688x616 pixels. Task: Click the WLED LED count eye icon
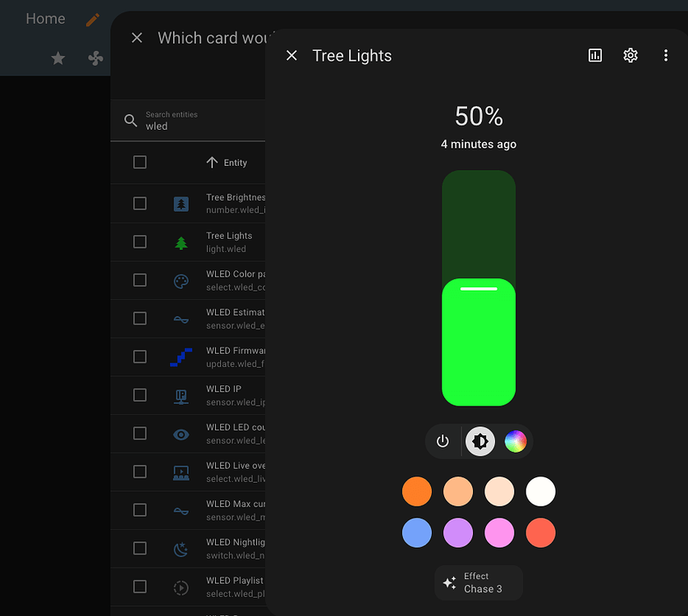point(181,434)
